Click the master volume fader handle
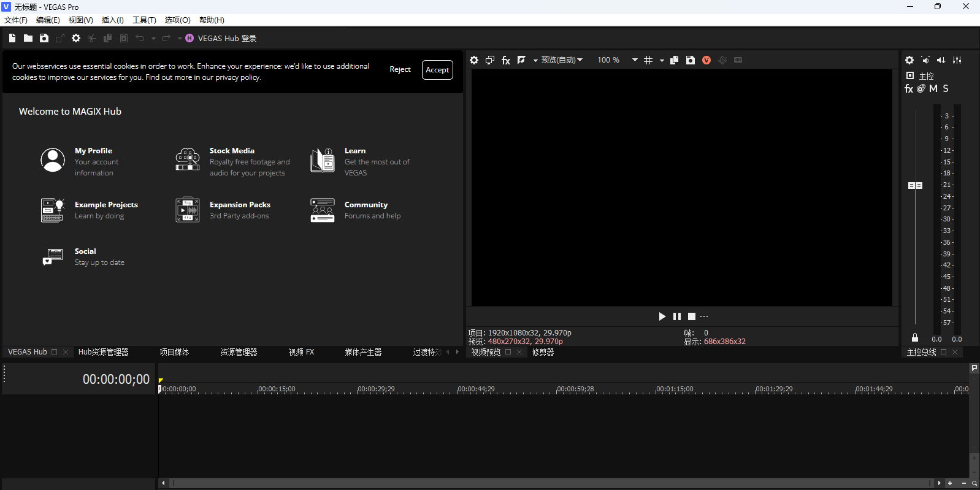The height and width of the screenshot is (490, 980). (915, 185)
